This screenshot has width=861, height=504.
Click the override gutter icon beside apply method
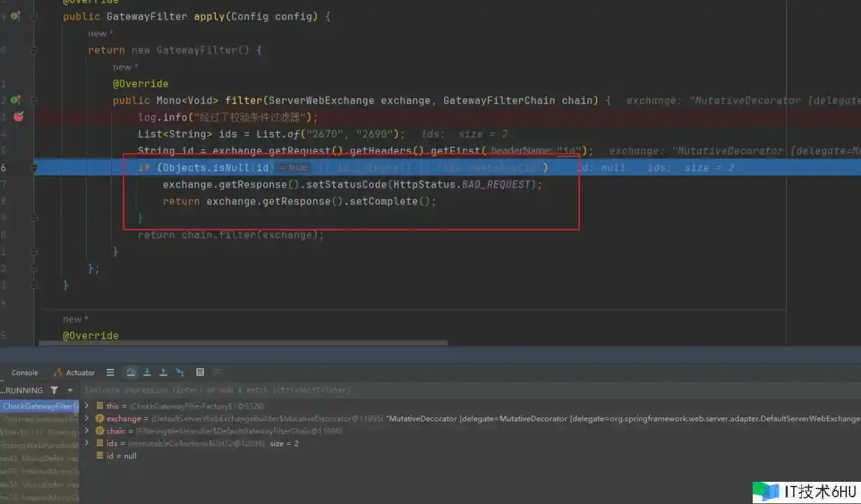click(x=15, y=16)
